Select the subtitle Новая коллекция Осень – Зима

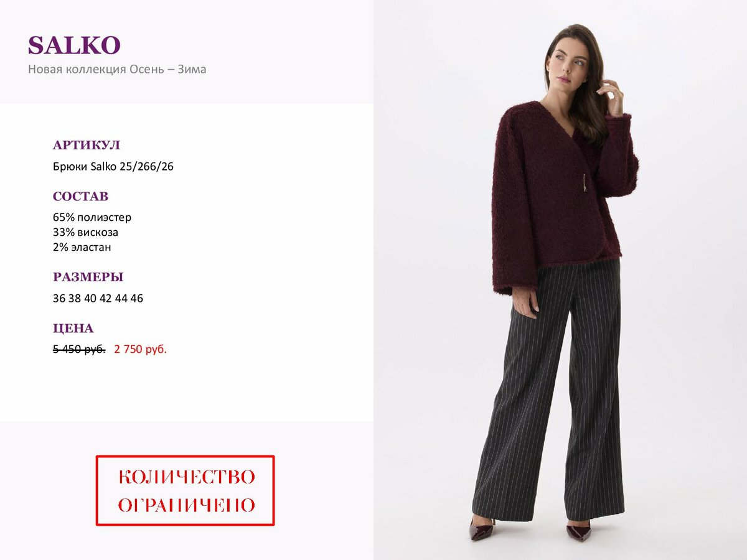[x=117, y=69]
